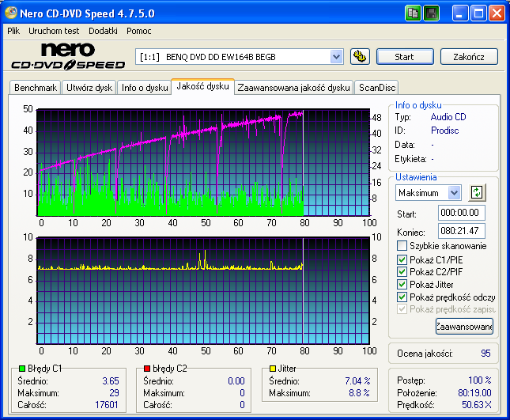Viewport: 510px width, 420px height.
Task: Open the BENQ drive selection dropdown
Action: pos(336,57)
